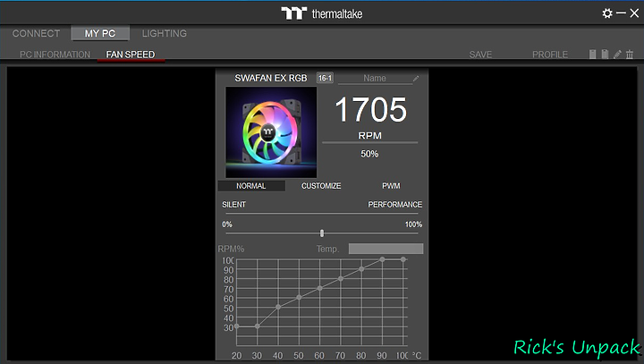Screen dimensions: 644x364
Task: Click the second profile document icon
Action: point(605,55)
